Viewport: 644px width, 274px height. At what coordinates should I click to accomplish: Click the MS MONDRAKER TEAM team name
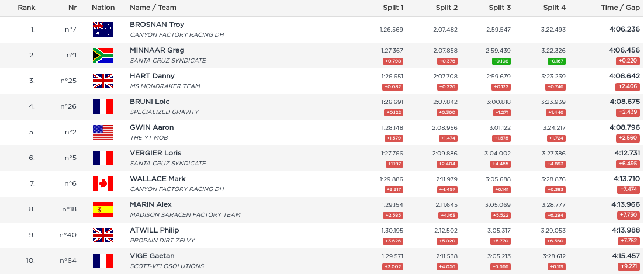(165, 86)
